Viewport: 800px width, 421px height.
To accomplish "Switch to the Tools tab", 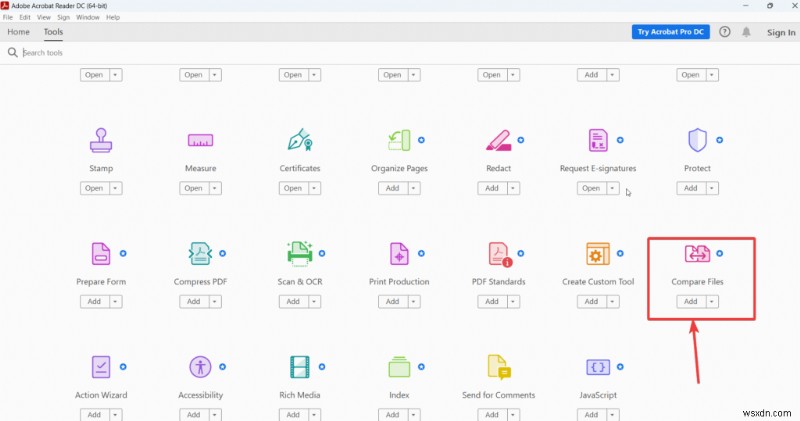I will click(x=53, y=32).
